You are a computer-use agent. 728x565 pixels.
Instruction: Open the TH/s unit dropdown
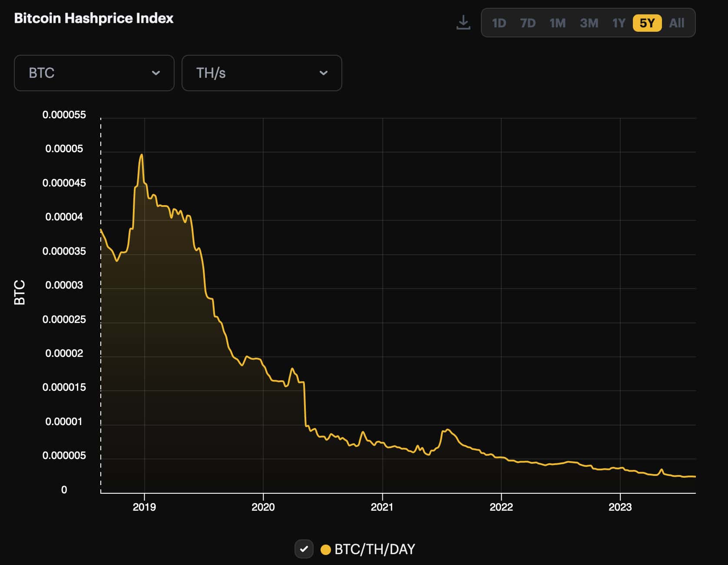(x=261, y=73)
